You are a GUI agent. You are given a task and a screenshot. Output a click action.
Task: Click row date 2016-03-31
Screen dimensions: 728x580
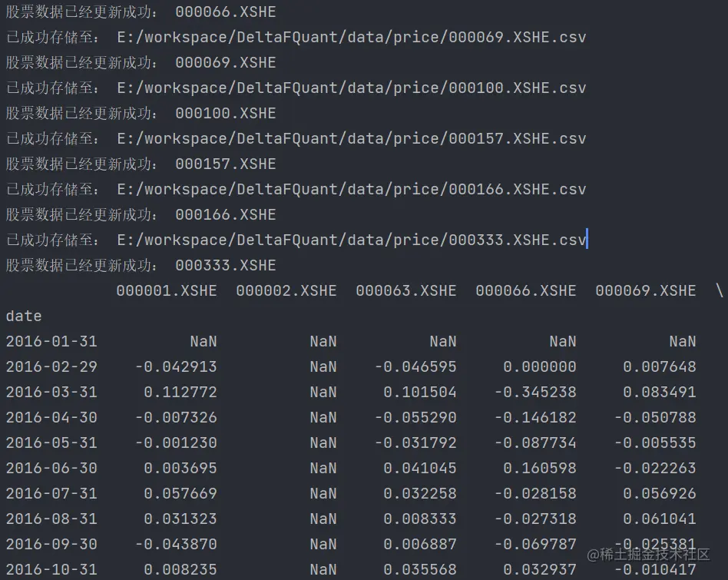51,392
